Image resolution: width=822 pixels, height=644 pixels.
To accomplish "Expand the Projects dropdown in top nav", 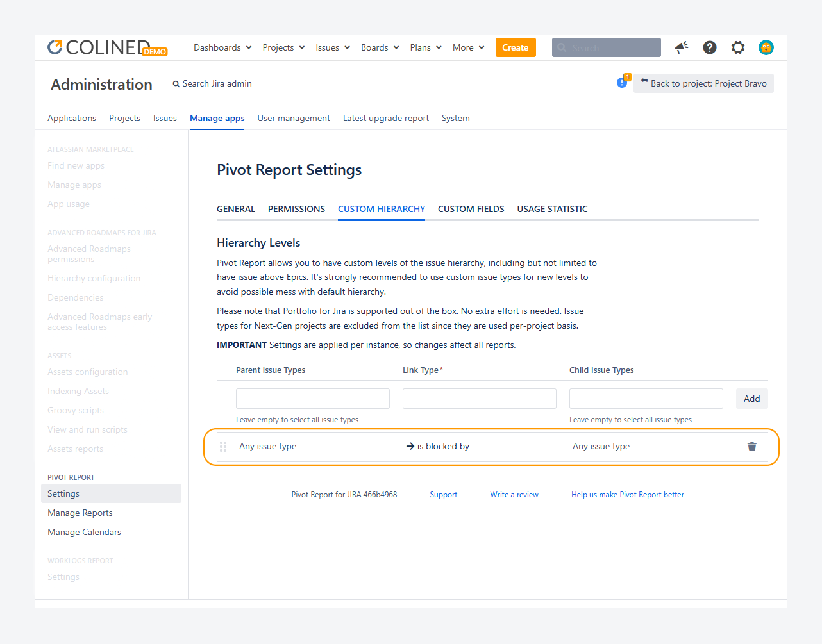I will 283,47.
